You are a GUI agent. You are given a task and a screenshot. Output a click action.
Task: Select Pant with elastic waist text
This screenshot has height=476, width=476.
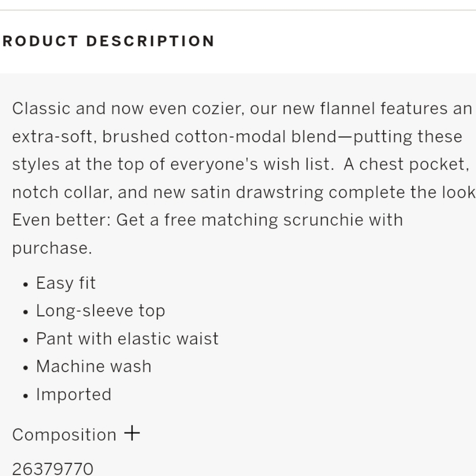click(x=127, y=338)
